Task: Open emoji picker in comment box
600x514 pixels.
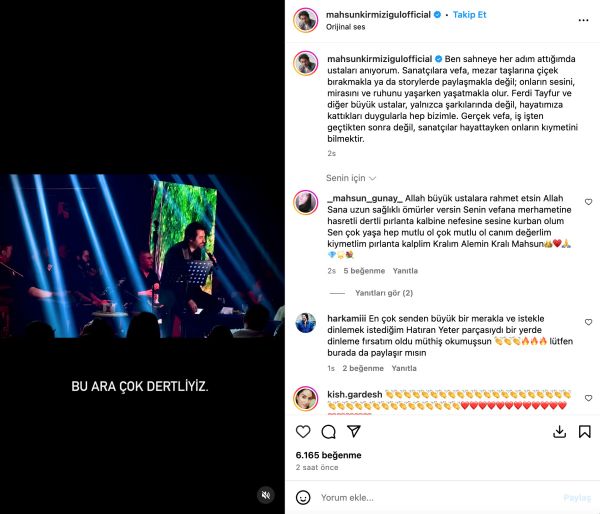Action: click(303, 498)
